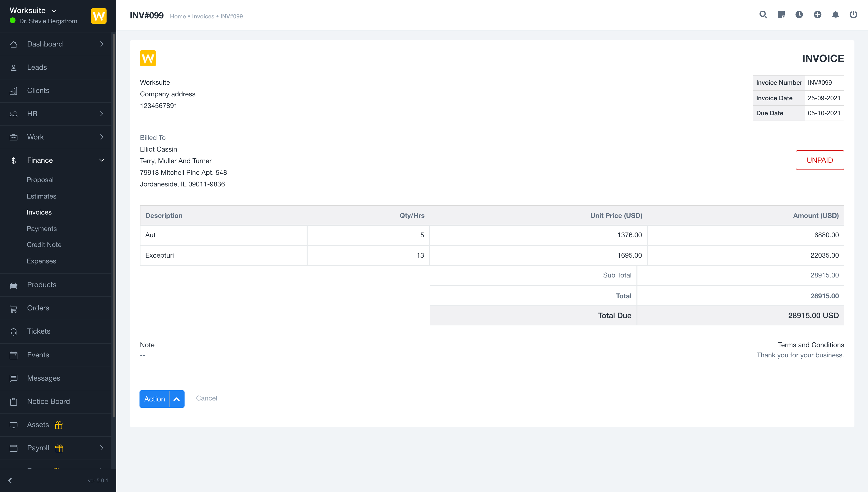This screenshot has width=868, height=492.
Task: Click the quick-add plus icon
Action: [817, 15]
